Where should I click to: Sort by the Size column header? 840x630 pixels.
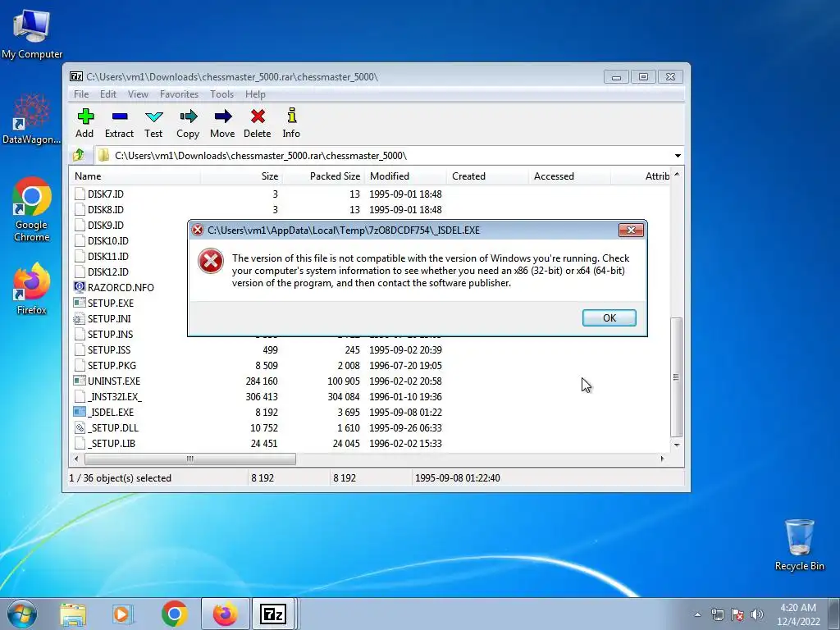pos(242,176)
